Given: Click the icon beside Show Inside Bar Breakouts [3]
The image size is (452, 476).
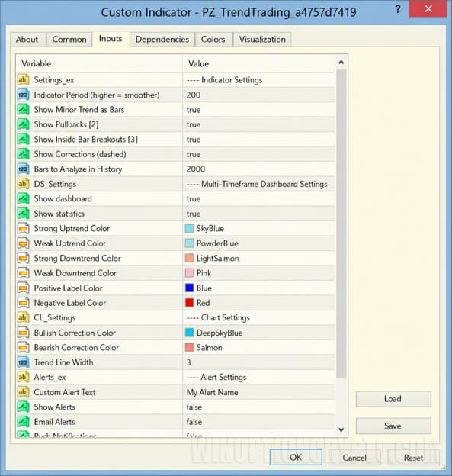Looking at the screenshot, I should click(23, 140).
